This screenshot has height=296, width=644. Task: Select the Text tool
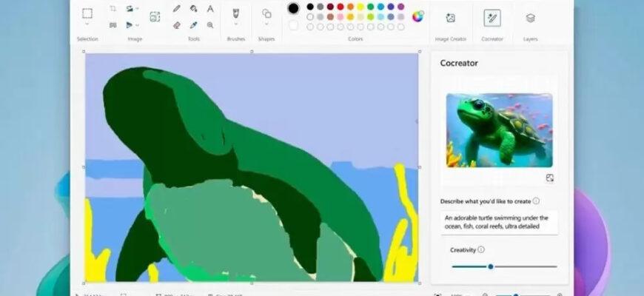pyautogui.click(x=210, y=9)
